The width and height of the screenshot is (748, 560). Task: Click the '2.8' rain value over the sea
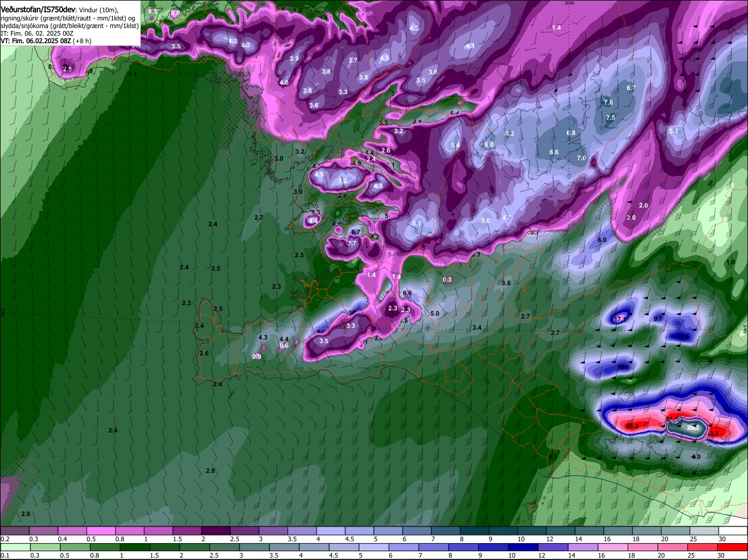pos(210,471)
